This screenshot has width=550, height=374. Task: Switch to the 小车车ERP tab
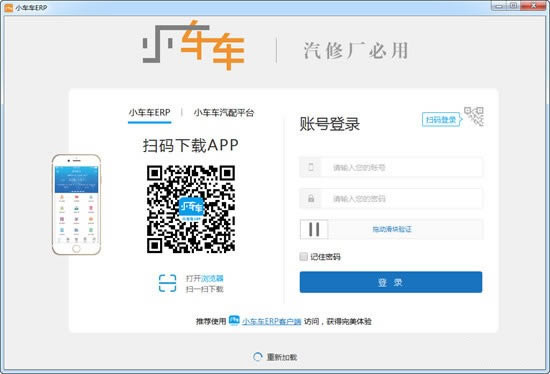tap(149, 113)
